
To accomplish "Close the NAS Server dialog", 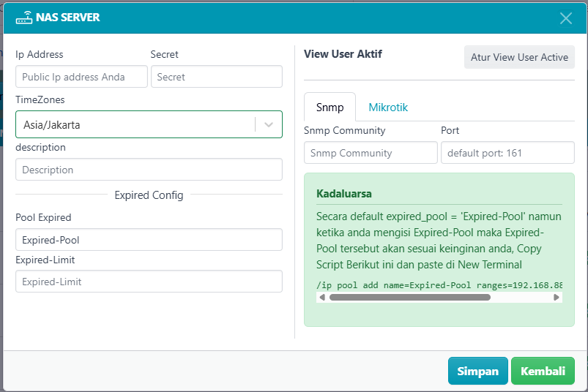I will (x=565, y=18).
